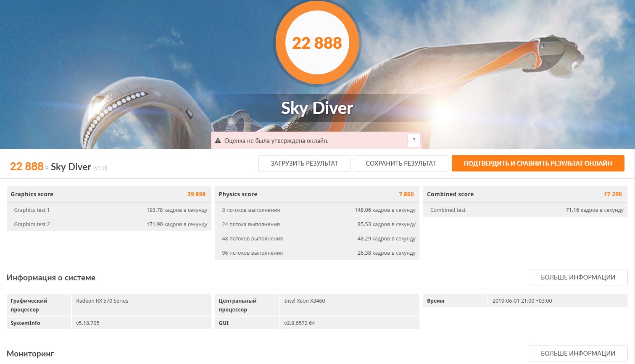Click the 2019-06-01 21:00 +03:00 timestamp
The width and height of the screenshot is (635, 364).
[x=522, y=301]
